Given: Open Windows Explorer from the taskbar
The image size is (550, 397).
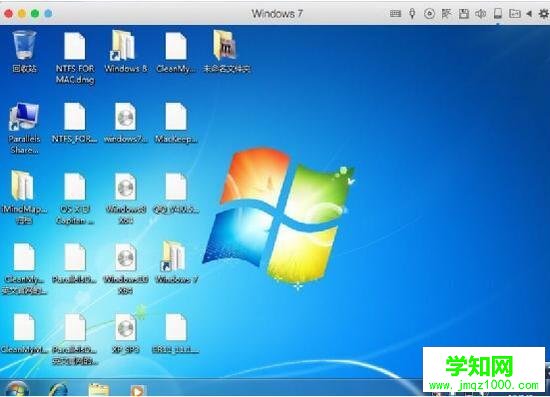Looking at the screenshot, I should (99, 390).
